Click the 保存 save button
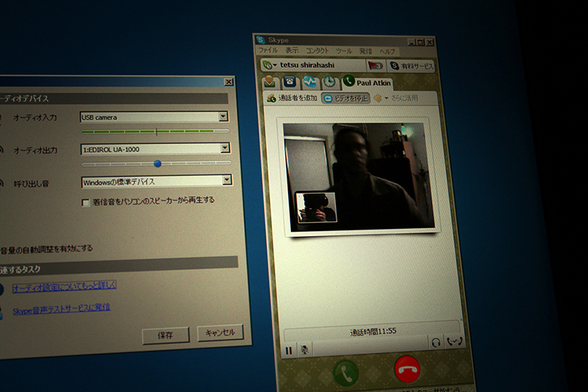 (165, 335)
